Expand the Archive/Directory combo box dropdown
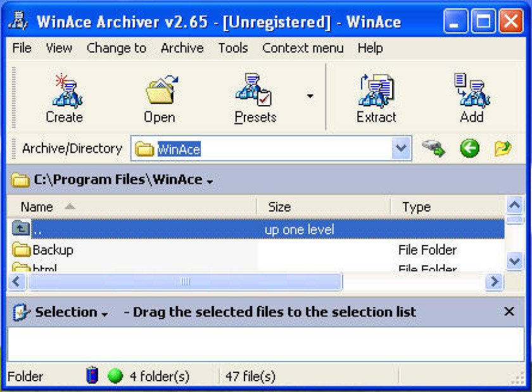The height and width of the screenshot is (392, 532). coord(402,148)
